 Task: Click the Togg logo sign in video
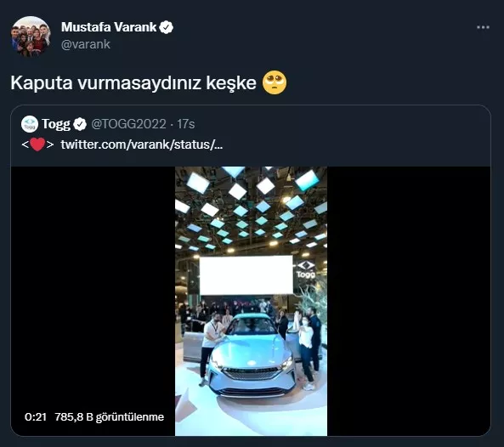(x=306, y=269)
